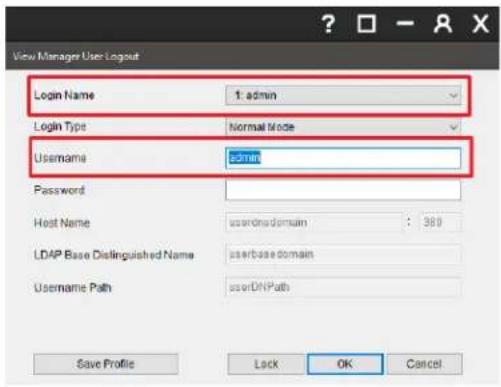This screenshot has height=387, width=501.
Task: Maximize the dialog using the square icon
Action: click(366, 24)
